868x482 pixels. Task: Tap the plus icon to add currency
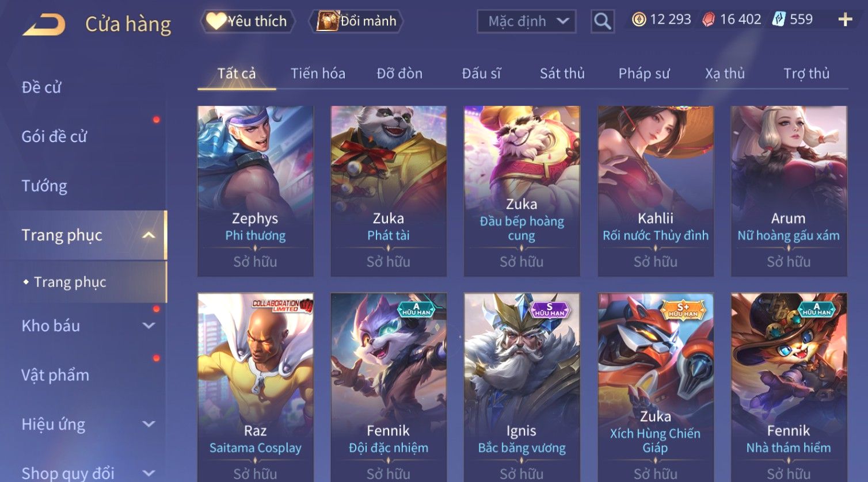[x=845, y=20]
